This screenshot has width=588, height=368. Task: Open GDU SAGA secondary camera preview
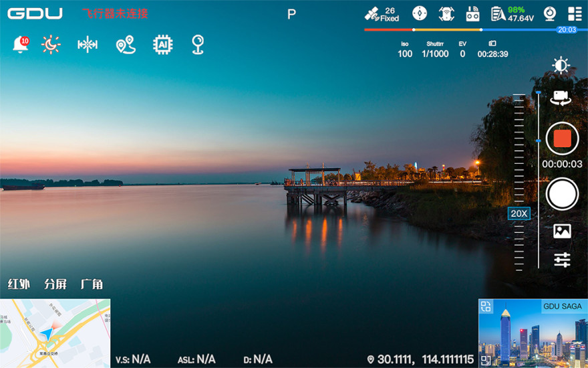[533, 333]
